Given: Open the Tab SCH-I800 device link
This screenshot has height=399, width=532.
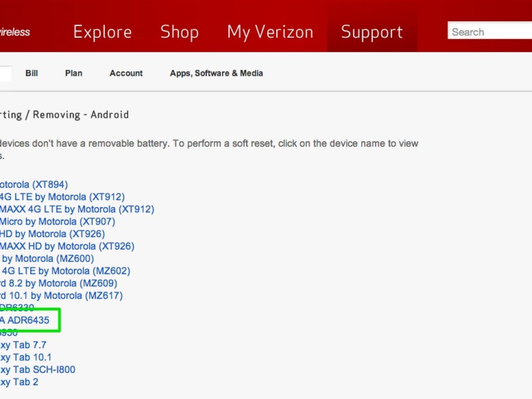Looking at the screenshot, I should (37, 369).
